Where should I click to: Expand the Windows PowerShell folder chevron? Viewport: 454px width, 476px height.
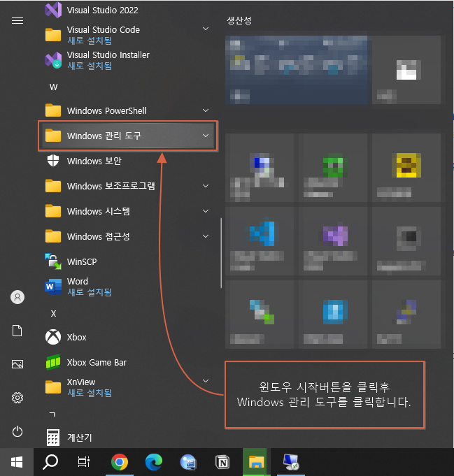pyautogui.click(x=206, y=110)
